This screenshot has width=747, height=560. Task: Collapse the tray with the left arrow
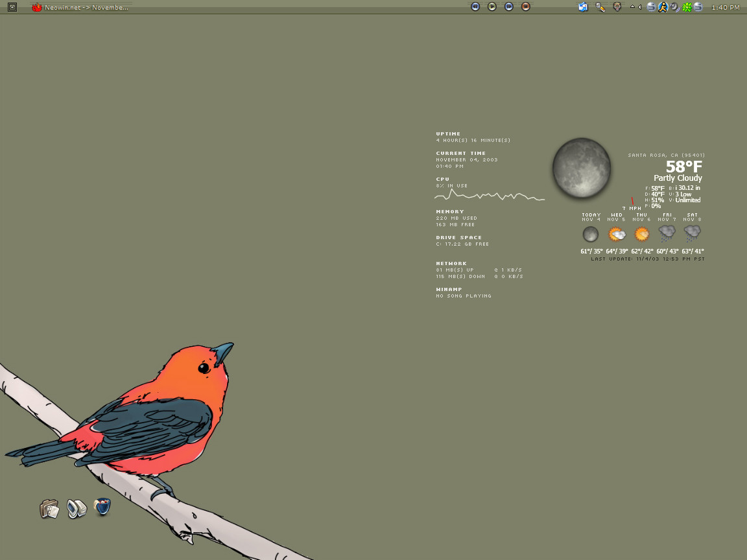(640, 6)
